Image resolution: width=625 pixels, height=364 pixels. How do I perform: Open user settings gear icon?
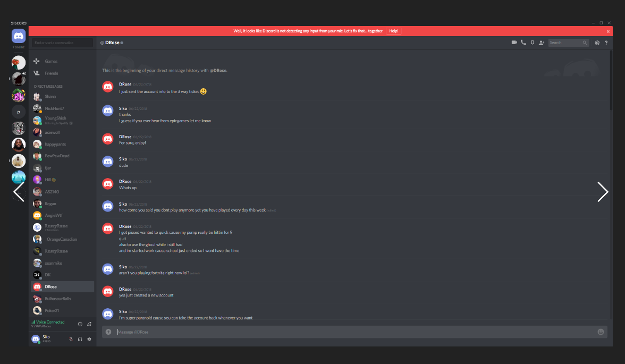(x=89, y=339)
